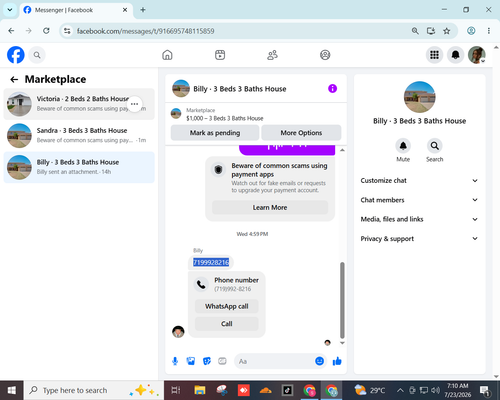Open Victoria 2 Beds 2 Baths conversation
Image resolution: width=500 pixels, height=400 pixels.
(79, 104)
